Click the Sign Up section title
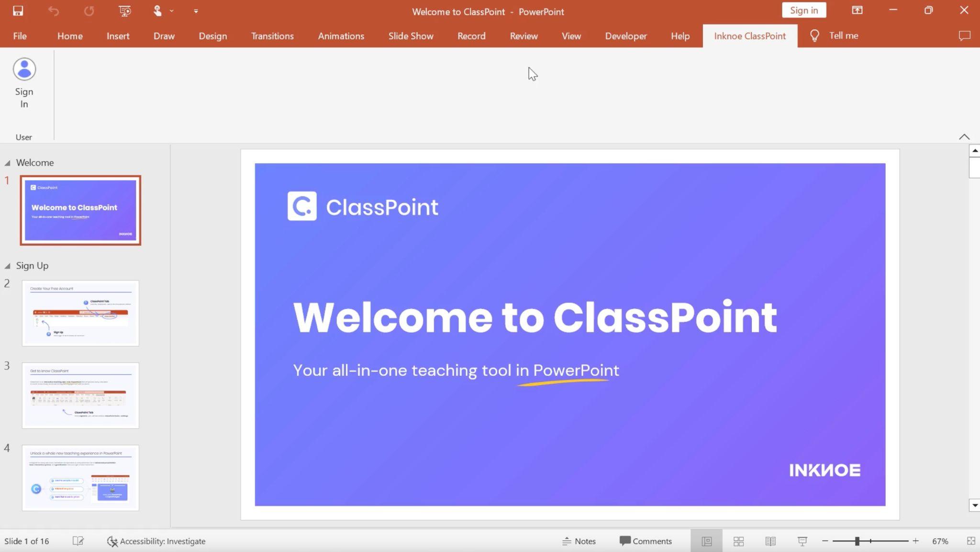Screen dimensions: 980x552 click(32, 266)
